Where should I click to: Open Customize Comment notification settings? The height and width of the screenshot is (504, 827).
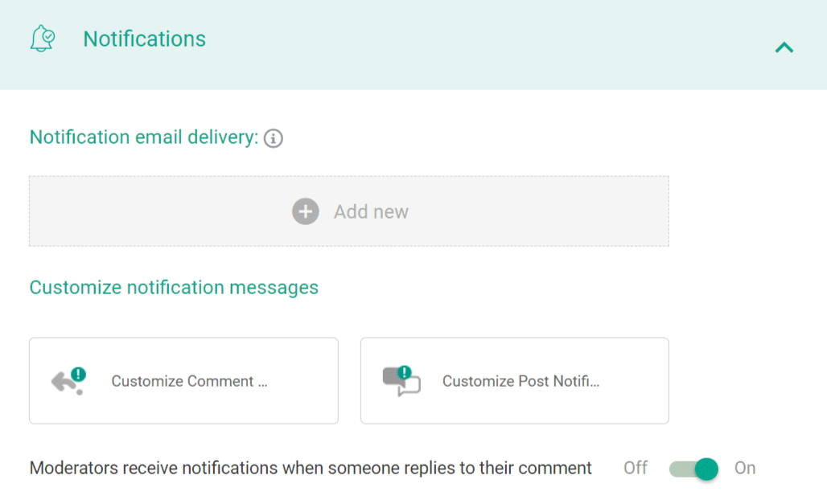[x=189, y=381]
